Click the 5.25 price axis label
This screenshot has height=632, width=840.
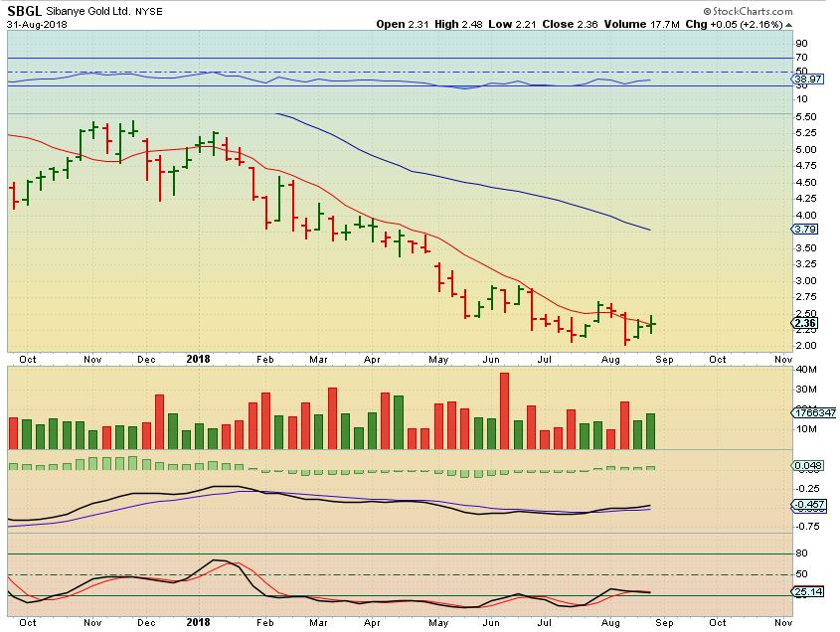pos(806,133)
